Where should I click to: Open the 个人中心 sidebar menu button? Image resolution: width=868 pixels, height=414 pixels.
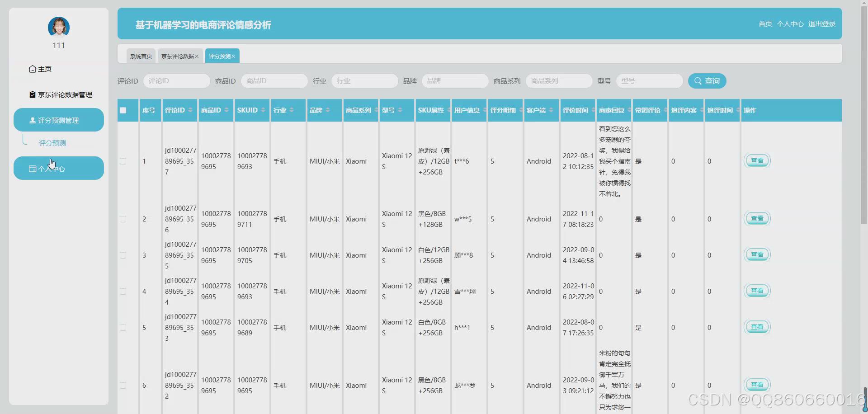click(59, 169)
